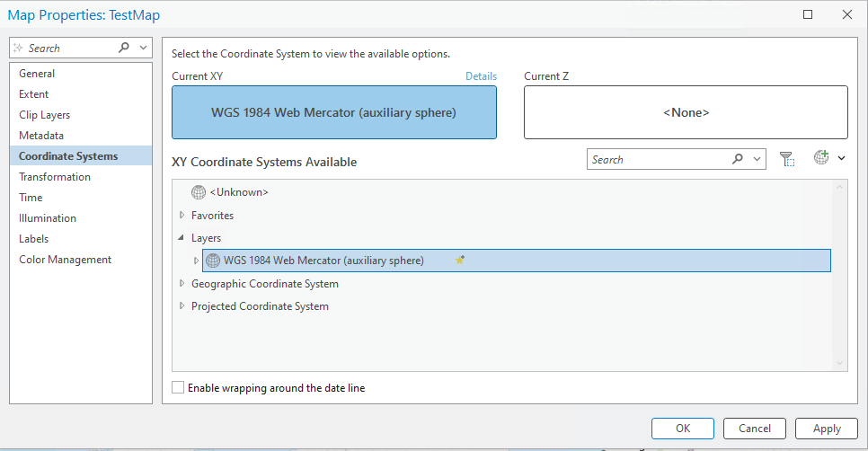Screen dimensions: 868x451
Task: Collapse the Layers group
Action: (182, 238)
